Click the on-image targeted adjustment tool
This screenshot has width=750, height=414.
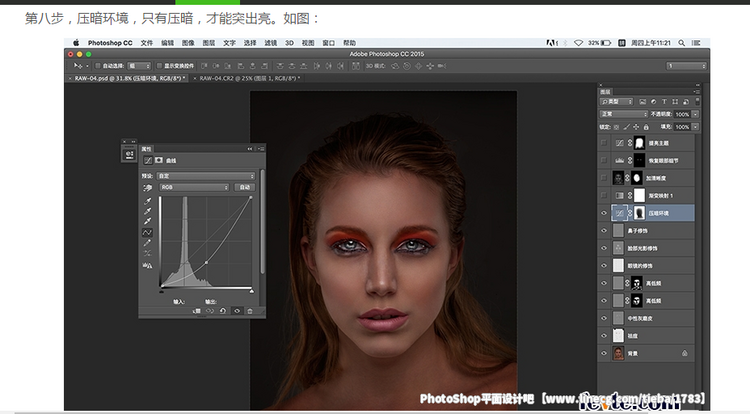tap(148, 187)
